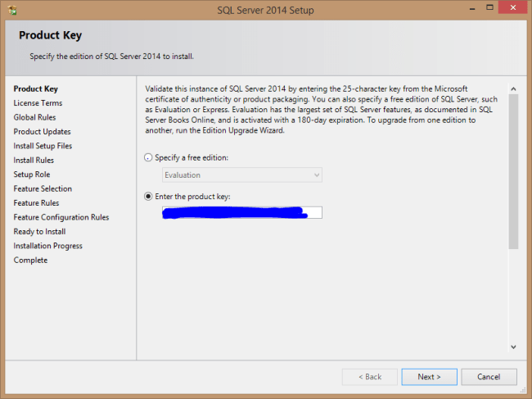Select the Ready to Install step
This screenshot has height=399, width=532.
40,232
